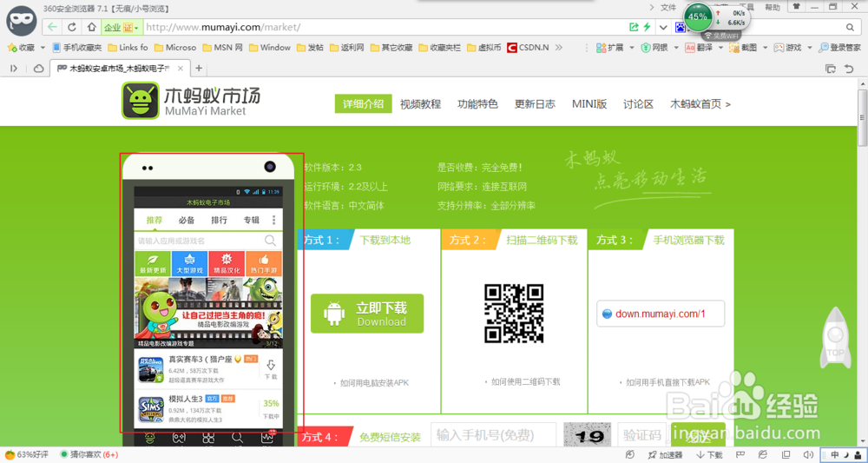Click the Baidu paw search engine icon

[680, 27]
